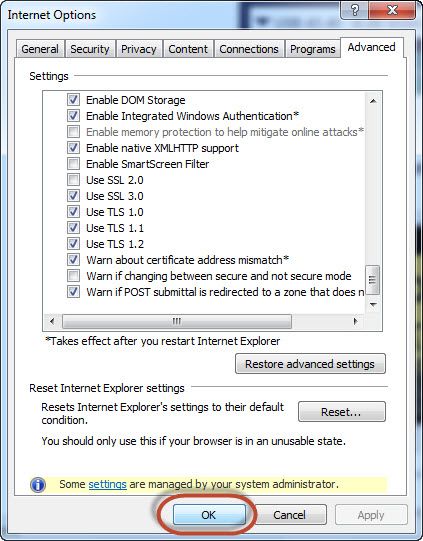Click the Reset... button
The height and width of the screenshot is (541, 423).
point(341,412)
